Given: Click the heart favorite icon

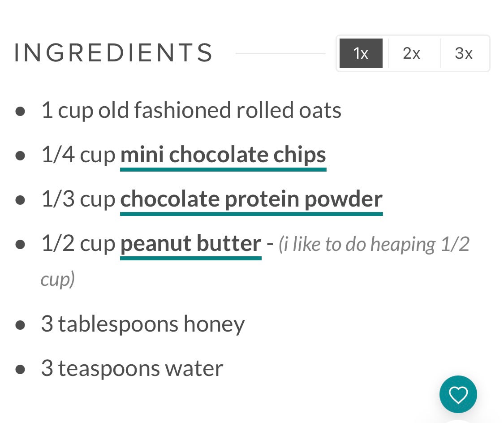Looking at the screenshot, I should [x=458, y=394].
